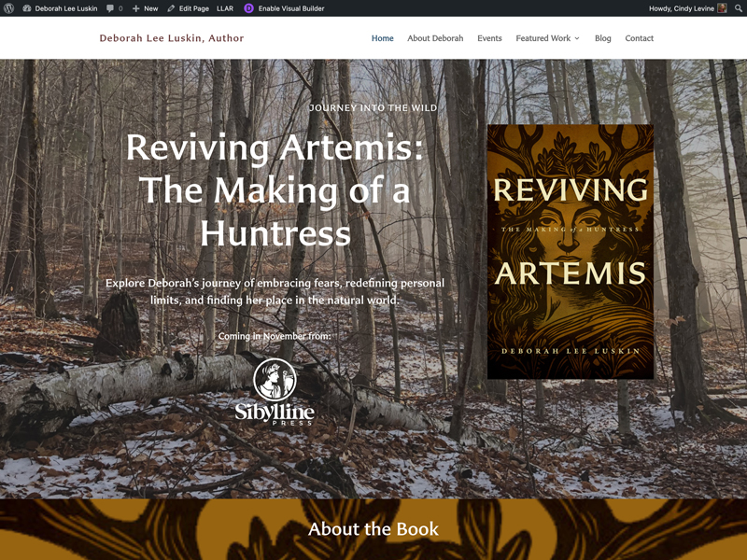This screenshot has width=747, height=560.
Task: Click Enable Visual Builder
Action: click(290, 8)
